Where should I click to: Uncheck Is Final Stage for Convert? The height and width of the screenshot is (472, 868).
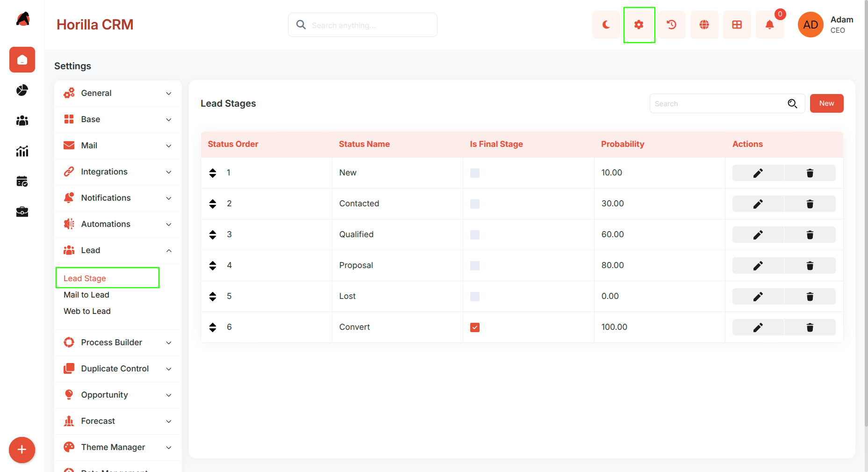475,327
